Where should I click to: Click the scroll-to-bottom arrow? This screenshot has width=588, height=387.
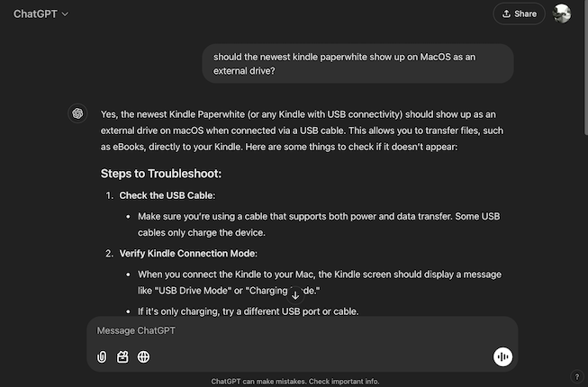tap(295, 295)
